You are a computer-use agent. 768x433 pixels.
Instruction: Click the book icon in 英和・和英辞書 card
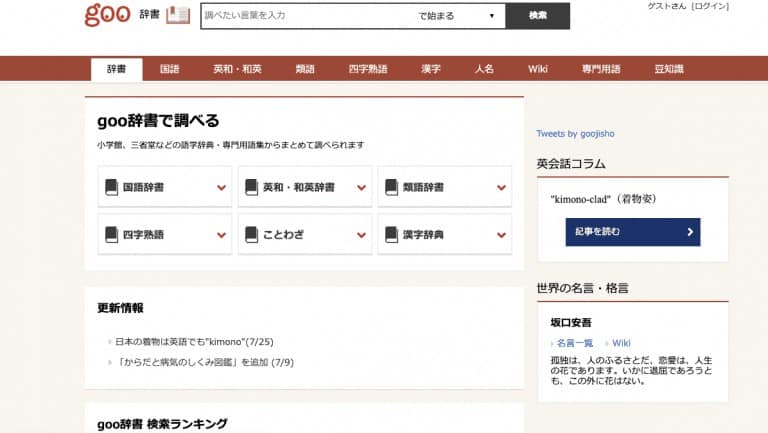252,187
